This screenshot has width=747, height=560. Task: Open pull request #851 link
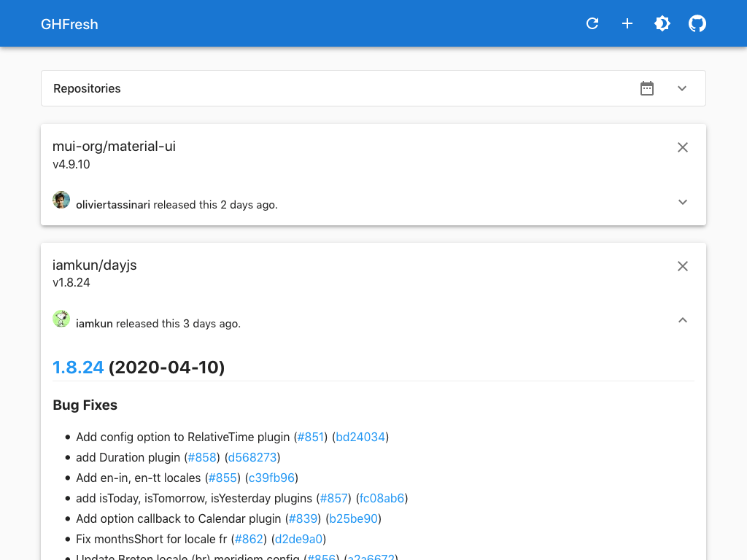pyautogui.click(x=311, y=437)
